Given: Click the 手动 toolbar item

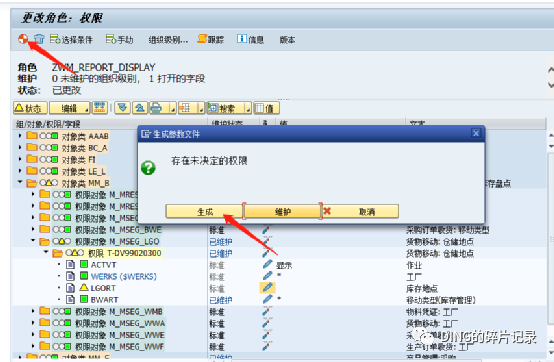Looking at the screenshot, I should click(x=119, y=40).
